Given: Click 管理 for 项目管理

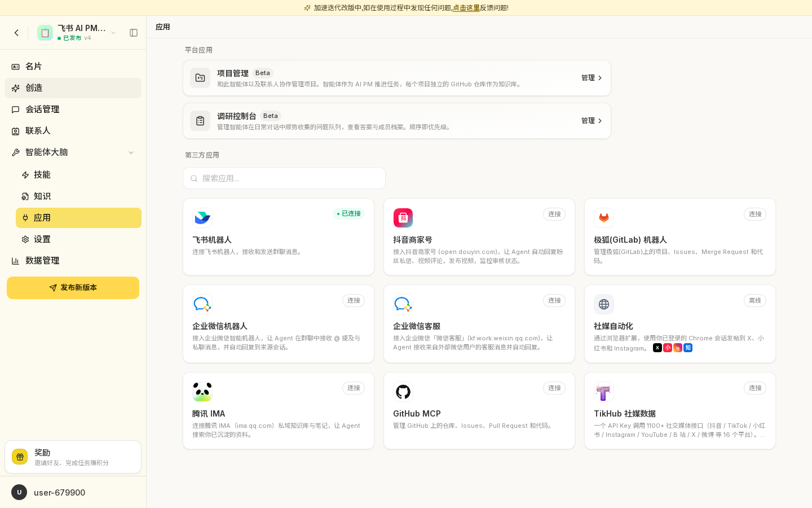Looking at the screenshot, I should (x=592, y=78).
